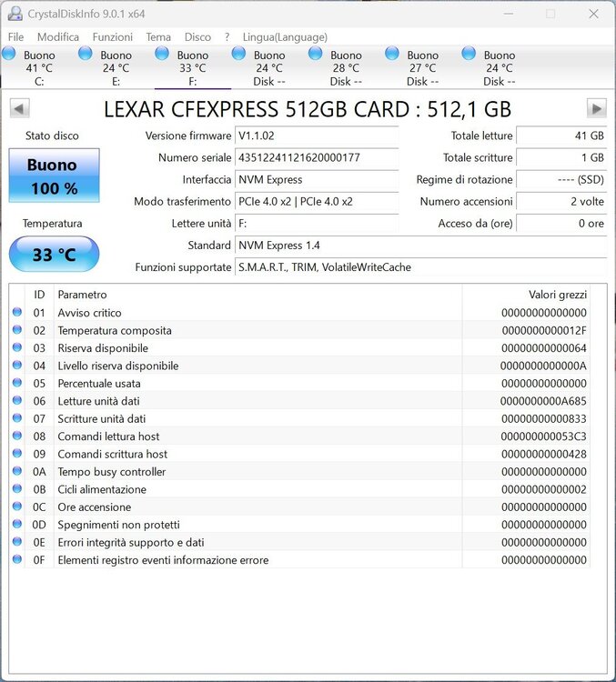The height and width of the screenshot is (682, 616).
Task: Select the F: drive status orb
Action: coord(162,54)
